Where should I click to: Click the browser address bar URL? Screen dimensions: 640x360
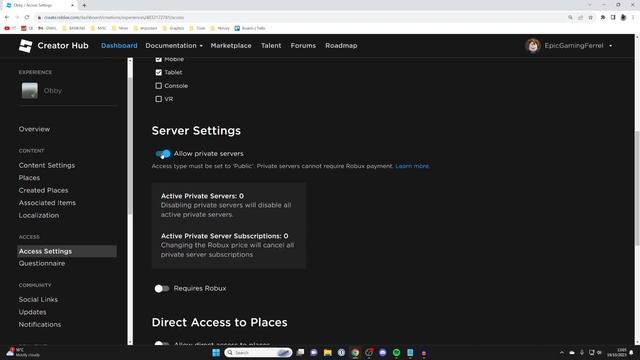click(x=114, y=18)
